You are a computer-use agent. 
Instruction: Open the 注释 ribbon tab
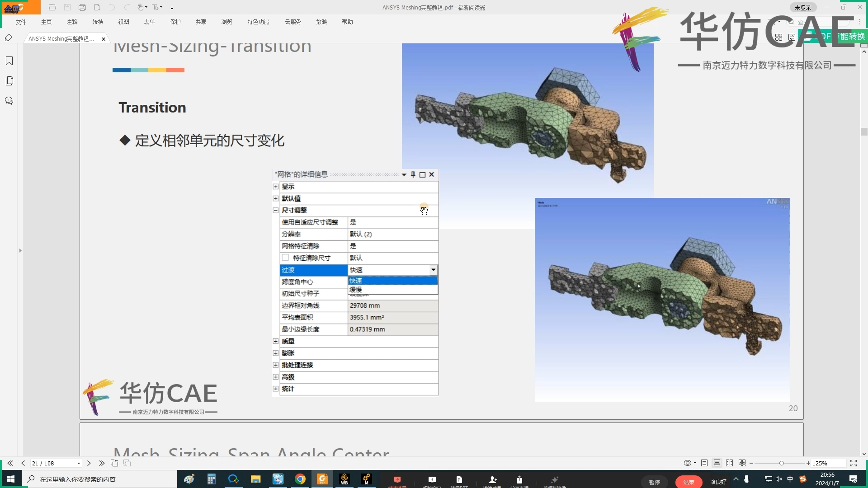(x=72, y=22)
